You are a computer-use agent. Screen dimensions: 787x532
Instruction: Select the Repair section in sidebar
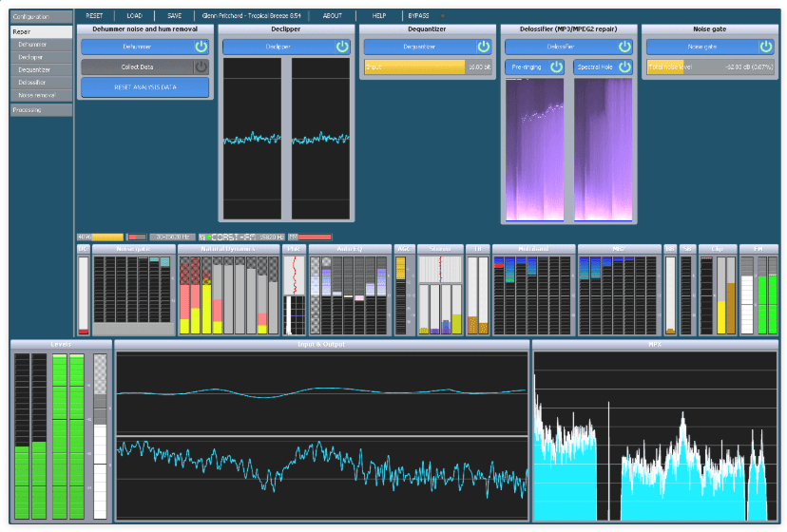coord(41,31)
